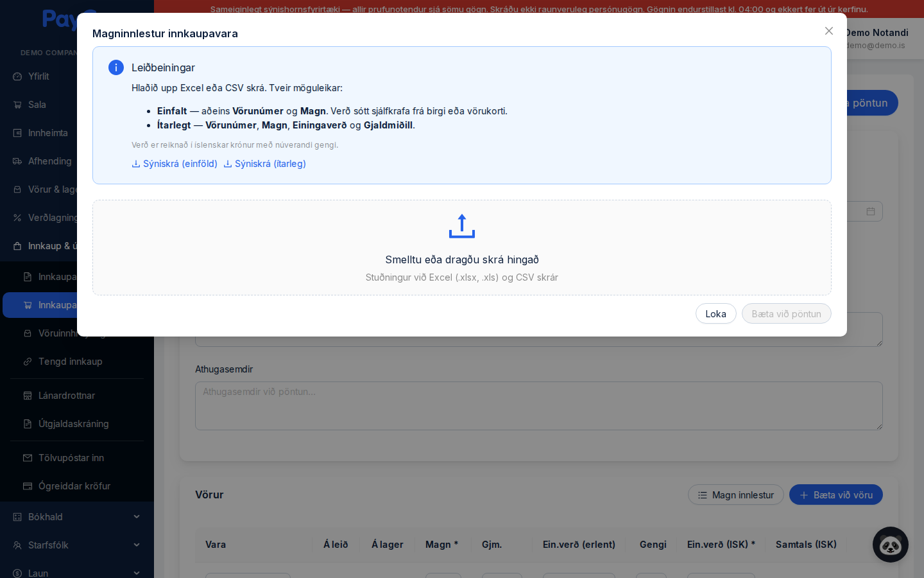Click the Sala cart icon

coord(17,105)
